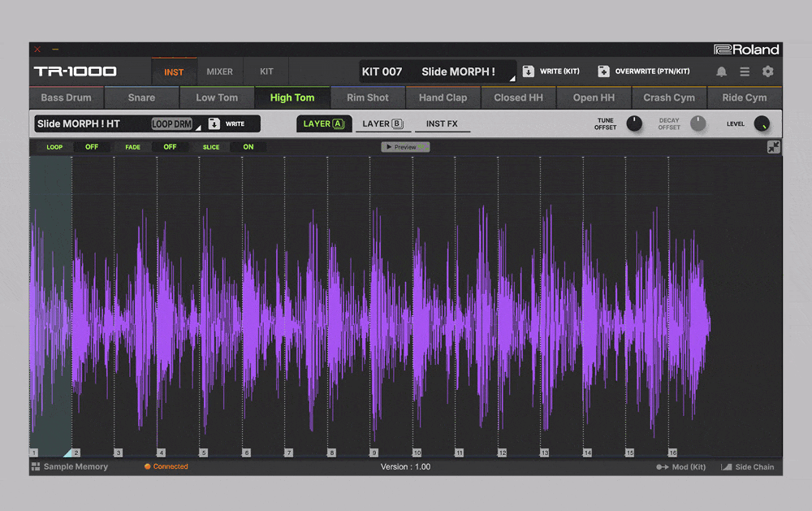The height and width of the screenshot is (511, 812).
Task: Toggle the FADE OFF switch
Action: 170,147
